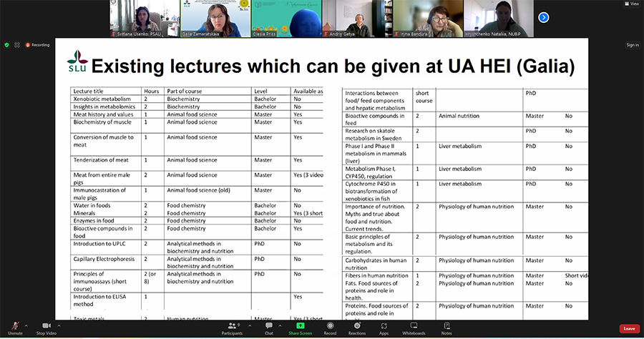Click 'Fibers in human nutrition' cell
The width and height of the screenshot is (644, 339).
click(376, 276)
